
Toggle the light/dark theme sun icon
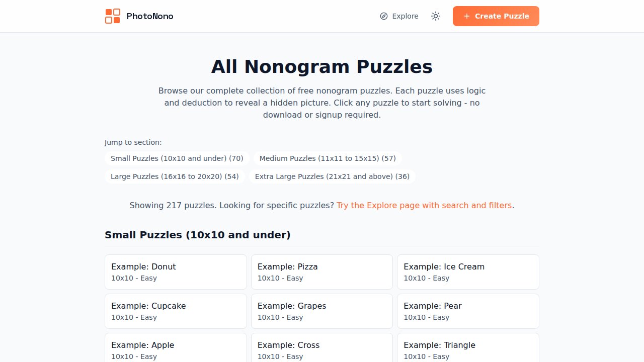[436, 16]
